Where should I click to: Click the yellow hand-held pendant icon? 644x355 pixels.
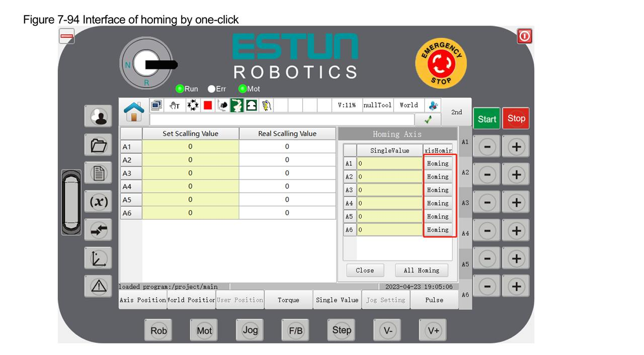point(266,105)
